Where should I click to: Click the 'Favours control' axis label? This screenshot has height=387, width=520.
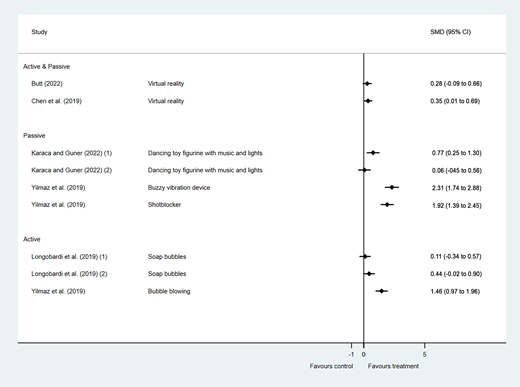pyautogui.click(x=331, y=366)
